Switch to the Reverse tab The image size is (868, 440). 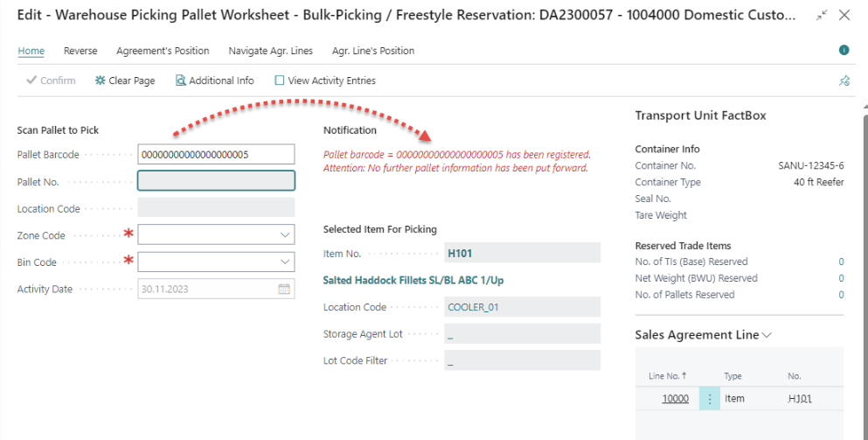[80, 51]
